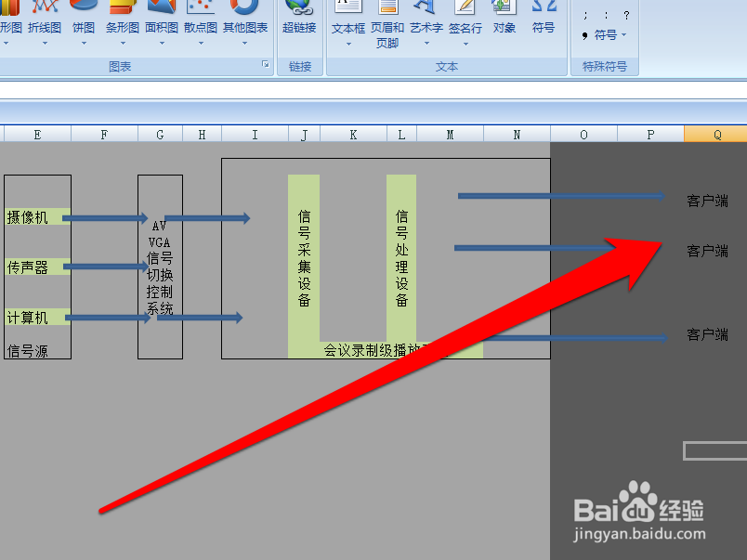This screenshot has height=560, width=747.
Task: Select column F header
Action: click(x=104, y=135)
